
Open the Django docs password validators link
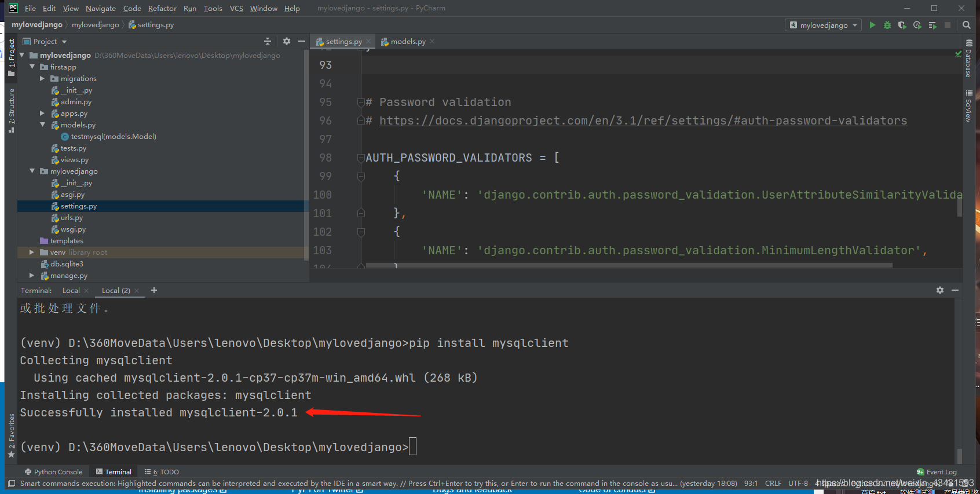point(643,120)
